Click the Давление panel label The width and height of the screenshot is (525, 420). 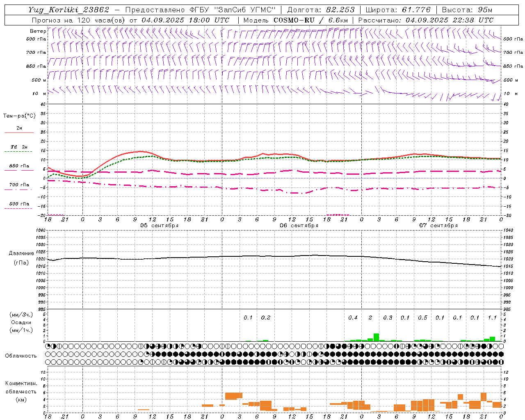click(21, 253)
